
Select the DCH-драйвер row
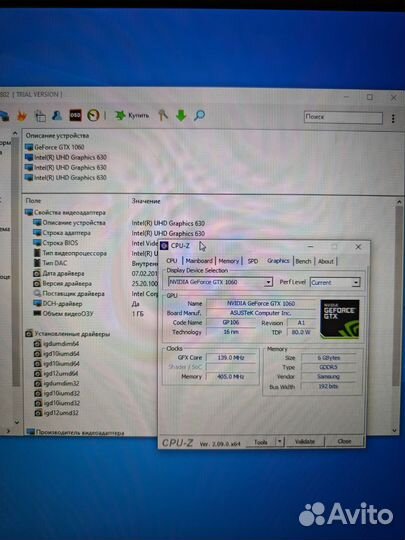(x=58, y=304)
